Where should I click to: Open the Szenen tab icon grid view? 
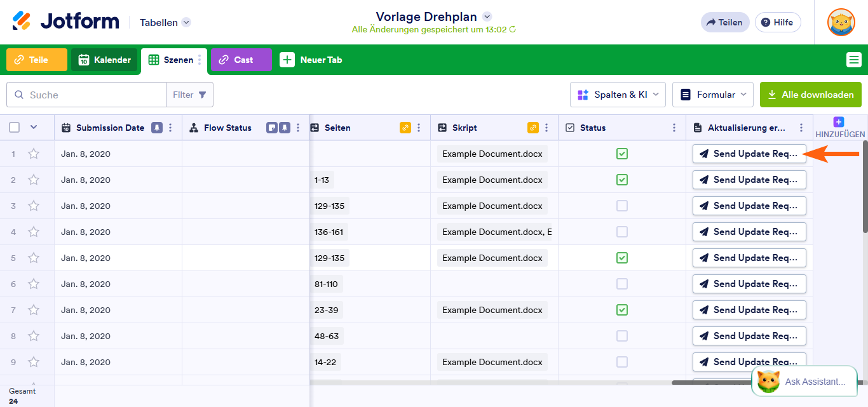pyautogui.click(x=154, y=59)
